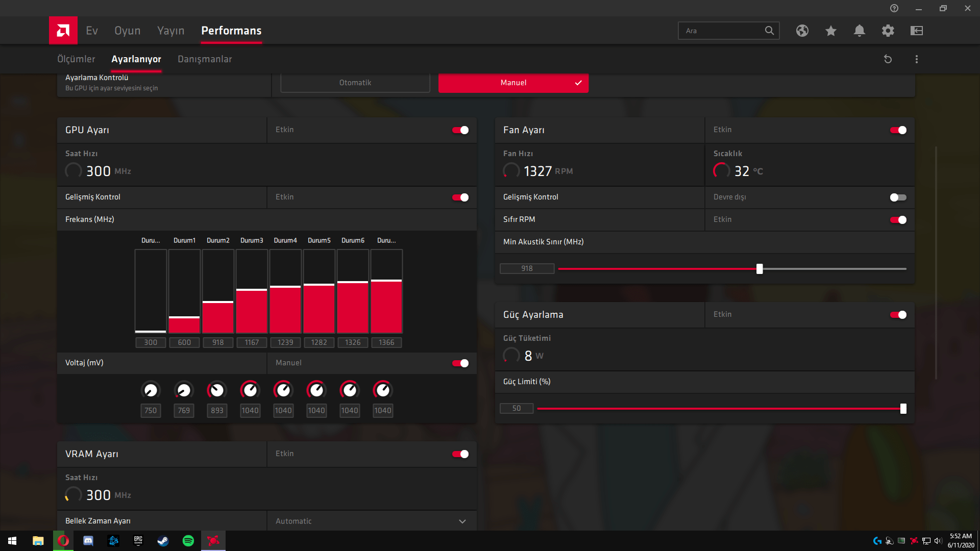Open favorites star icon
This screenshot has width=980, height=551.
830,31
